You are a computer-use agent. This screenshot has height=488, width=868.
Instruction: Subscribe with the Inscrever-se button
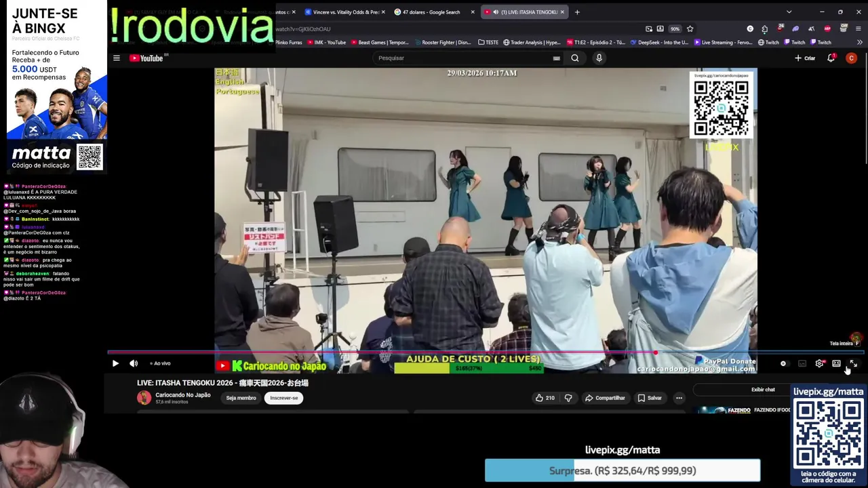(x=284, y=398)
